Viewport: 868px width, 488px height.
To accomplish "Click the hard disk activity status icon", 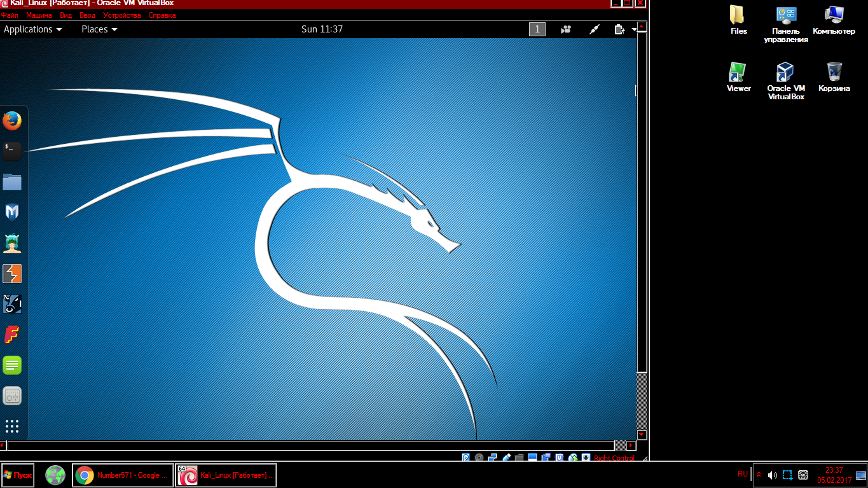I will click(465, 457).
